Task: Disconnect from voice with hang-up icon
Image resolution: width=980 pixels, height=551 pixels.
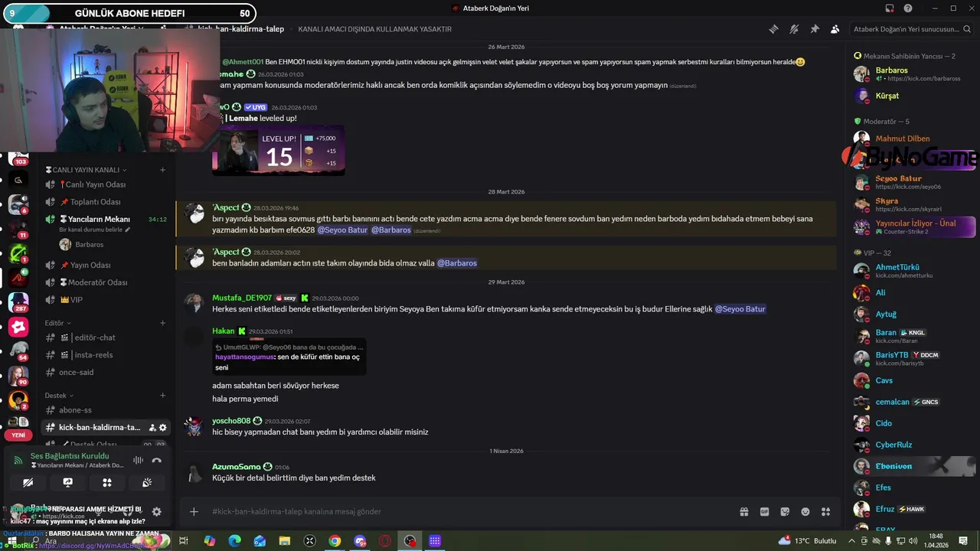Action: (157, 461)
